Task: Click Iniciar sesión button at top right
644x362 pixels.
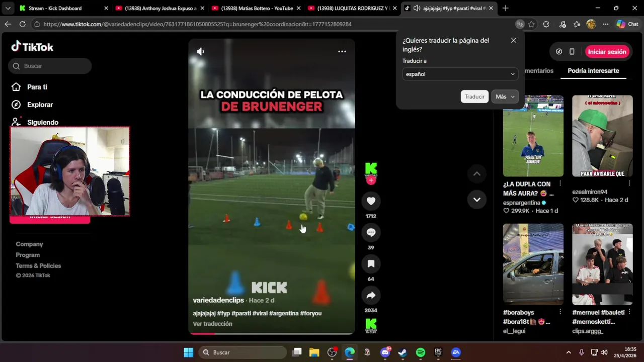Action: pos(607,52)
